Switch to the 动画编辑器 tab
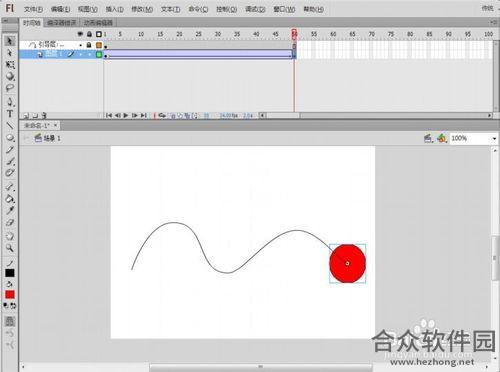500x372 pixels. pyautogui.click(x=98, y=23)
